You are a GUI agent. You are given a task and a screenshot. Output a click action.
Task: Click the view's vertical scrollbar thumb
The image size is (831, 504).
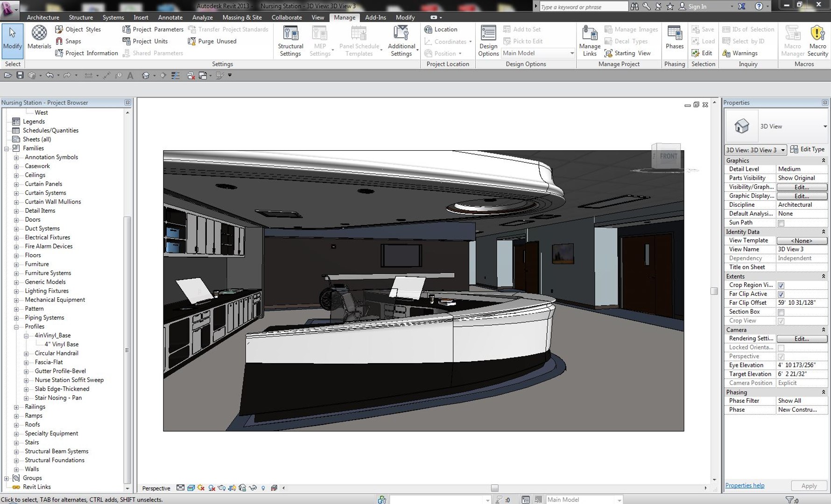point(714,291)
